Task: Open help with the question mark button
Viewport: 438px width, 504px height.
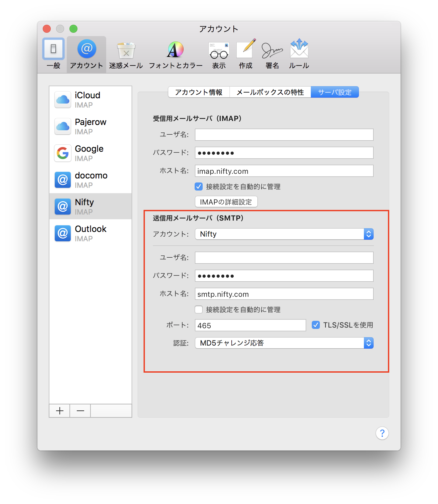Action: (x=382, y=433)
